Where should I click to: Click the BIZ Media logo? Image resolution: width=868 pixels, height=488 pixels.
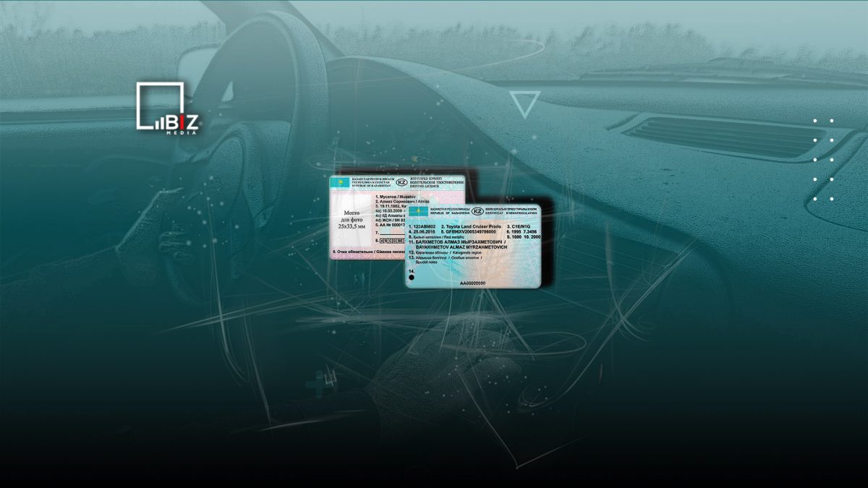167,108
